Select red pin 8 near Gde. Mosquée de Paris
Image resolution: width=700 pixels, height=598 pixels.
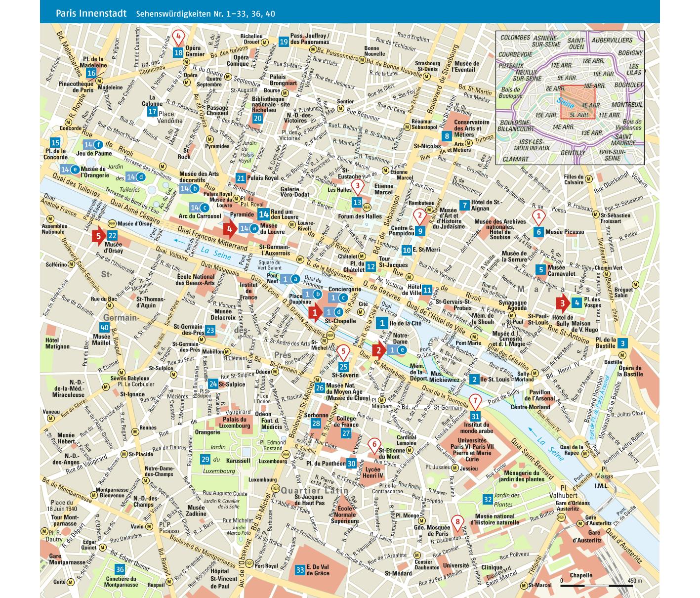tap(457, 522)
